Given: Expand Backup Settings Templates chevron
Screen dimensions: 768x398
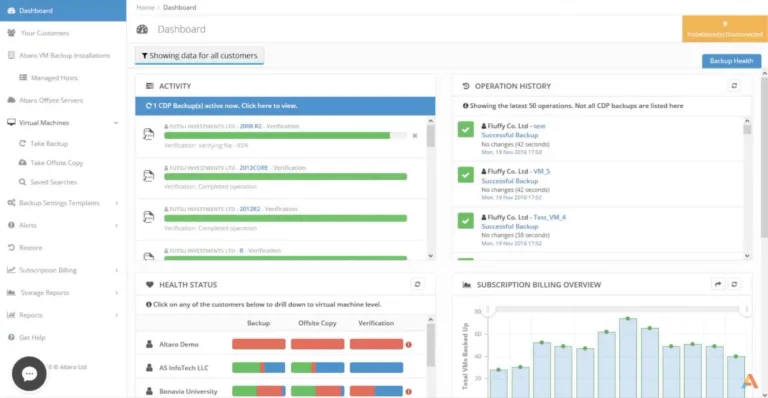Looking at the screenshot, I should (x=117, y=203).
